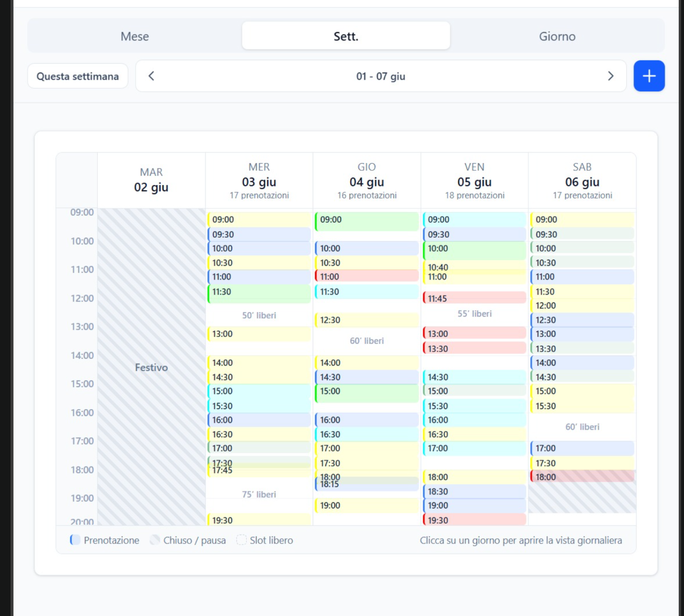Open the red 11:00 booking on Thursday
684x616 pixels.
(x=367, y=276)
